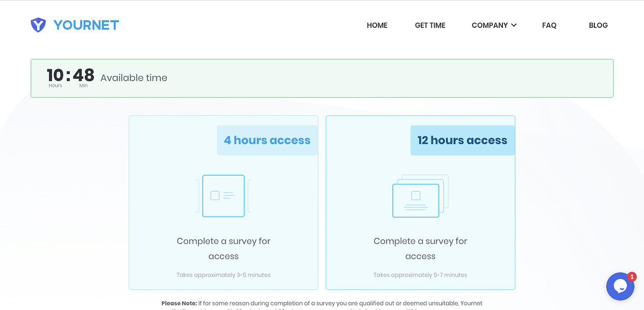Open the live chat bubble icon
644x310 pixels.
620,286
